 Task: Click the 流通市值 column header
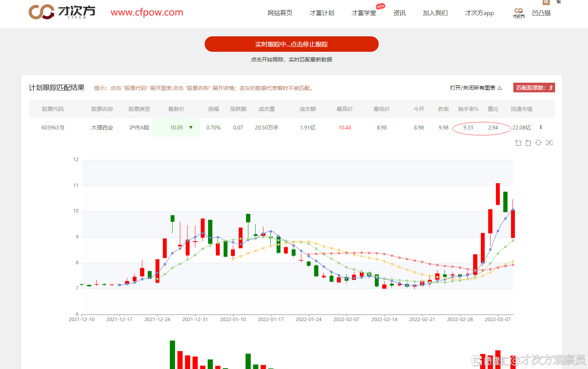[x=521, y=109]
